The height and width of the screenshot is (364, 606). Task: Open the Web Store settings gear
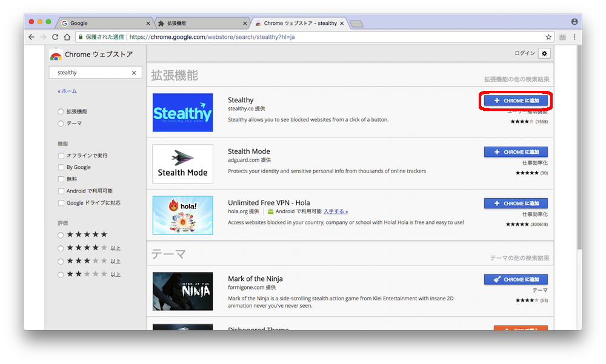click(544, 53)
